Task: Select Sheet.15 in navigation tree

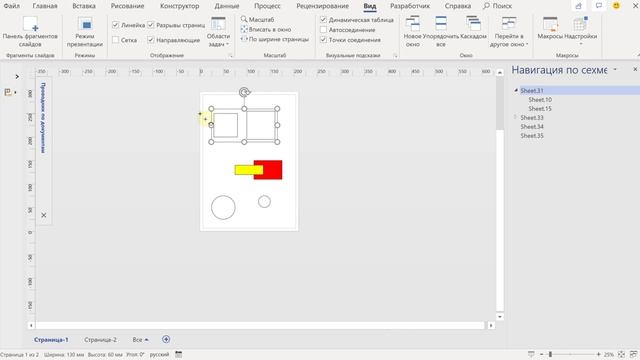Action: (540, 109)
